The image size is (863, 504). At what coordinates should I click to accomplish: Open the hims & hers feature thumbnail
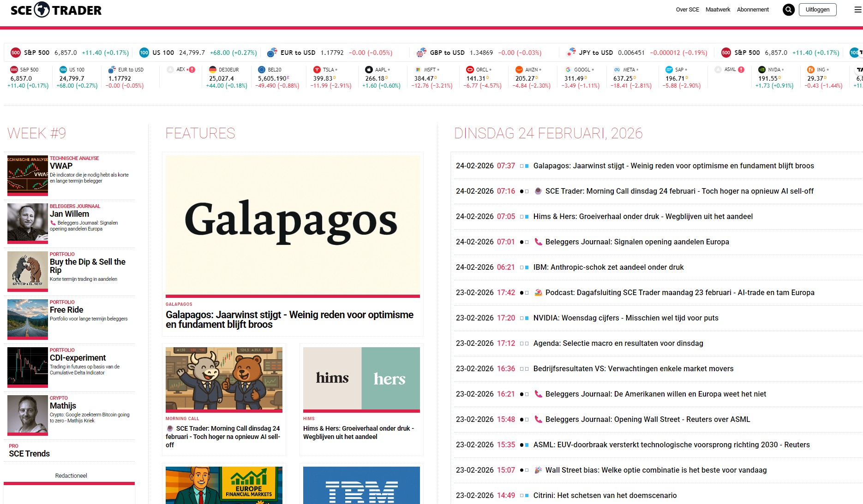[361, 379]
